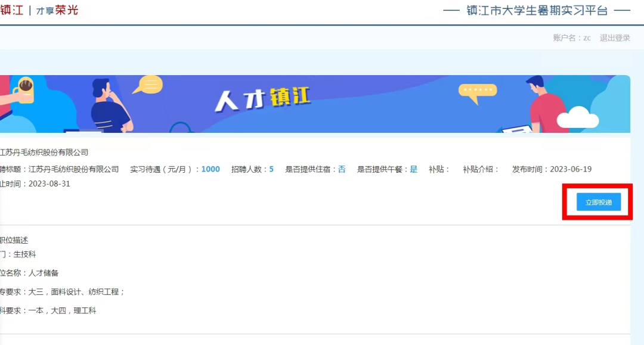Click the requirement line 一本，大四，理工科
644x345 pixels.
point(48,310)
